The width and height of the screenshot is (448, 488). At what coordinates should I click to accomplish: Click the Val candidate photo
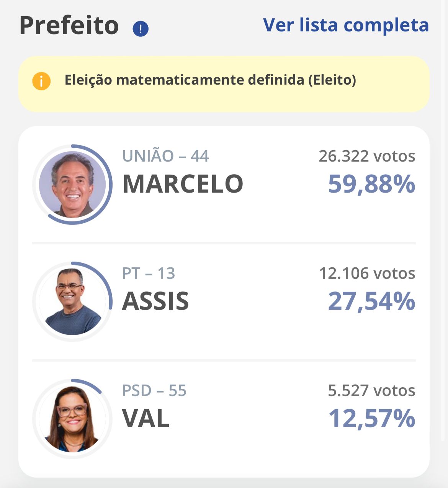72,419
